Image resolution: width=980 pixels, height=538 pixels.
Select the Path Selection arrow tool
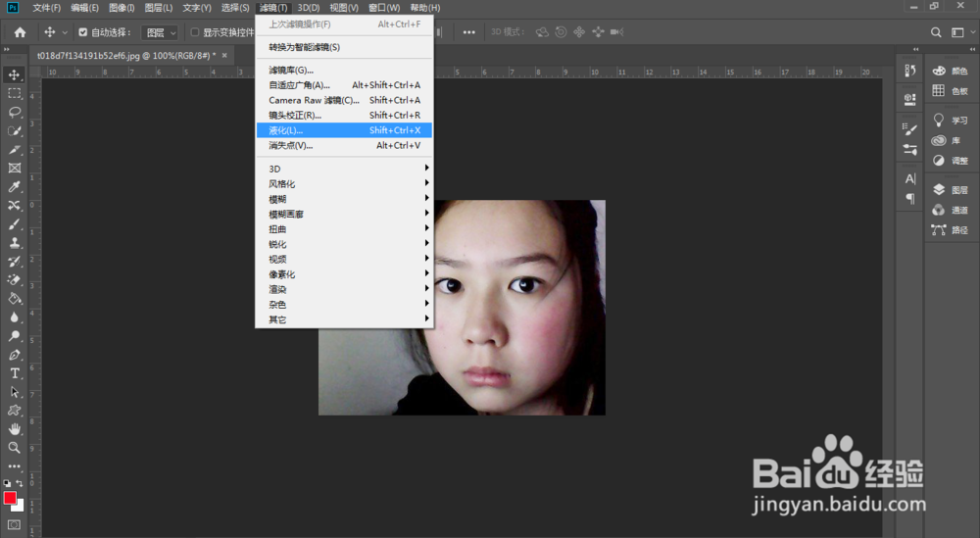pyautogui.click(x=15, y=392)
